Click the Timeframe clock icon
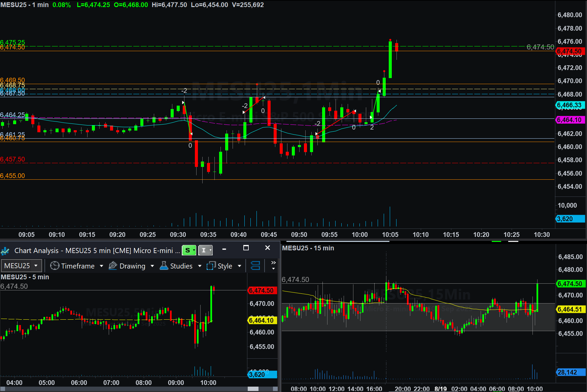Viewport: 587px width, 392px height. pos(55,266)
